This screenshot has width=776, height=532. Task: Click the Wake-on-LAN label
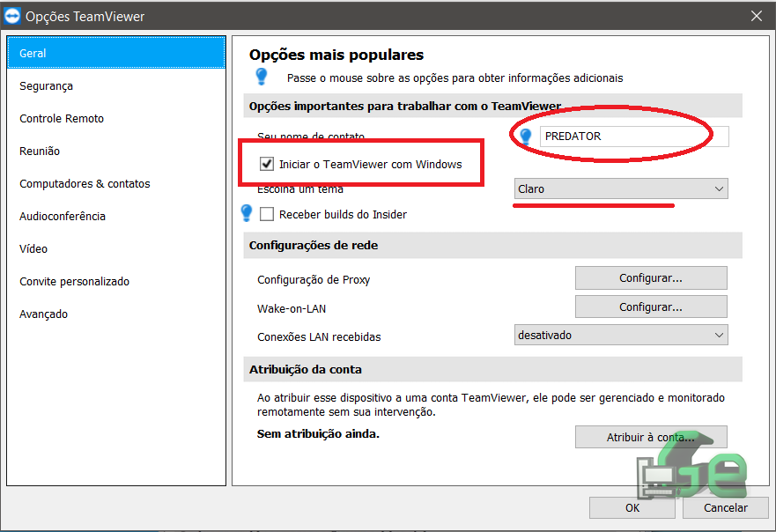click(x=292, y=309)
